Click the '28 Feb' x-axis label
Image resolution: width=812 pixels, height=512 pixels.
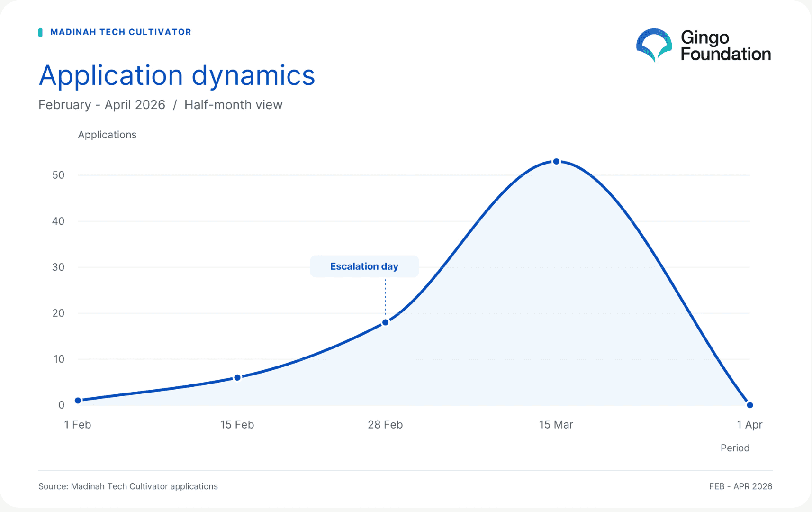coord(385,425)
